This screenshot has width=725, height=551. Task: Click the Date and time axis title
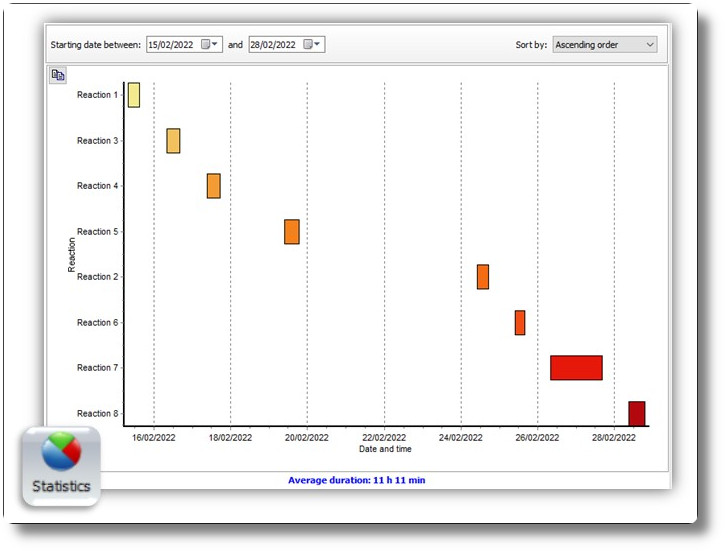coord(385,449)
